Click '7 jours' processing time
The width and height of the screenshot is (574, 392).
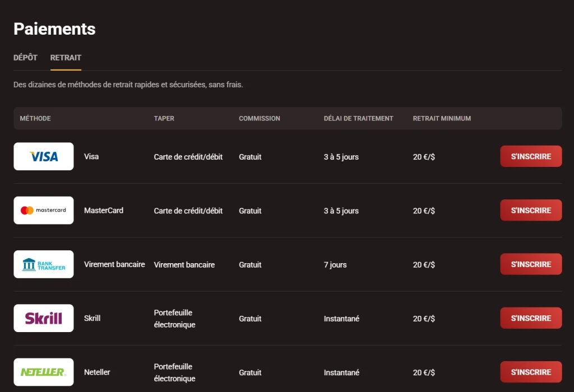(x=335, y=265)
